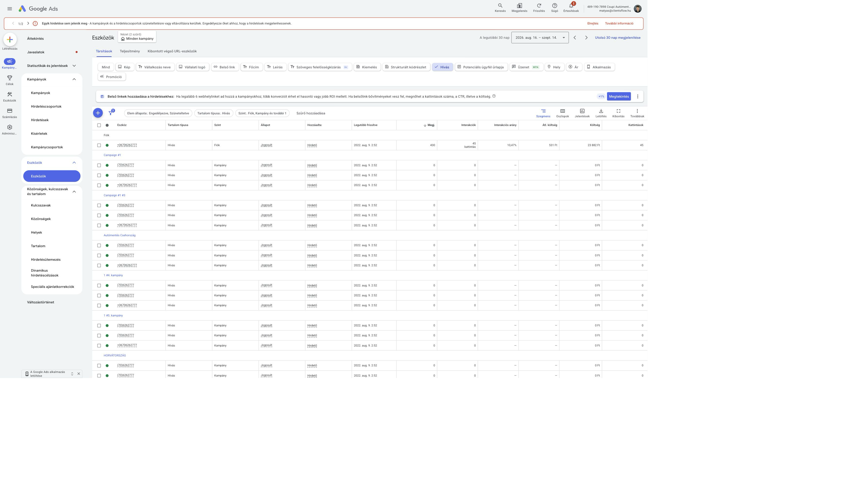Screen dimensions: 863x504
Task: Open the Adminisztráció gear icon
Action: [10, 127]
